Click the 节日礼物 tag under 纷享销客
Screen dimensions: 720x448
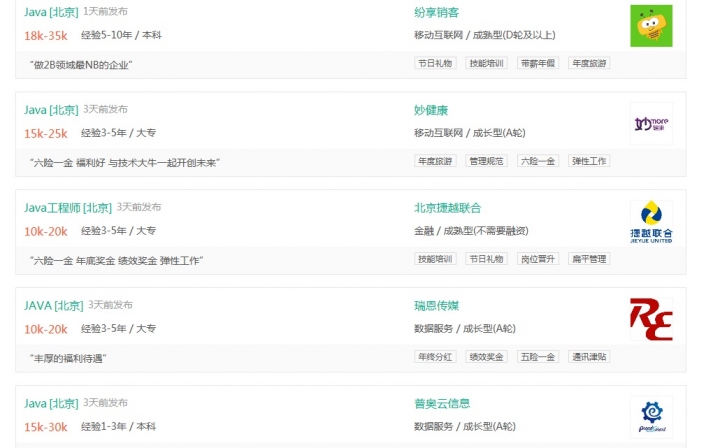click(x=435, y=63)
